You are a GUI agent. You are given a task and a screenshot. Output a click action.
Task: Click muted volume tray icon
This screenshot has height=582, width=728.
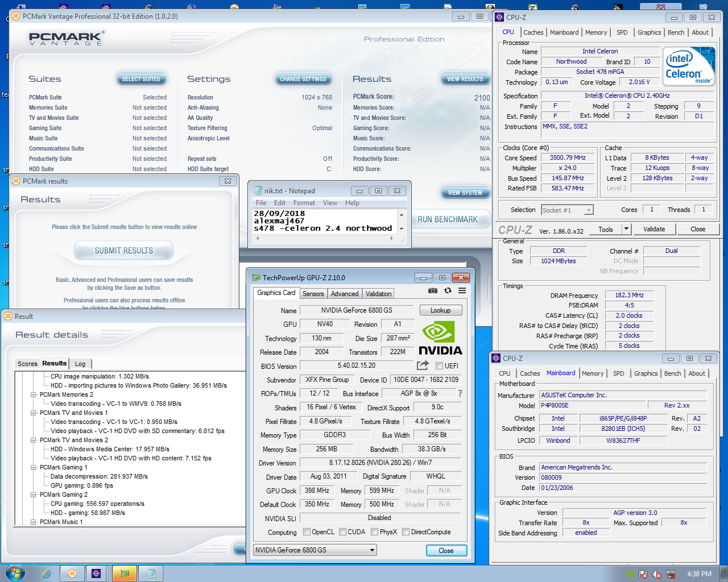[x=657, y=574]
